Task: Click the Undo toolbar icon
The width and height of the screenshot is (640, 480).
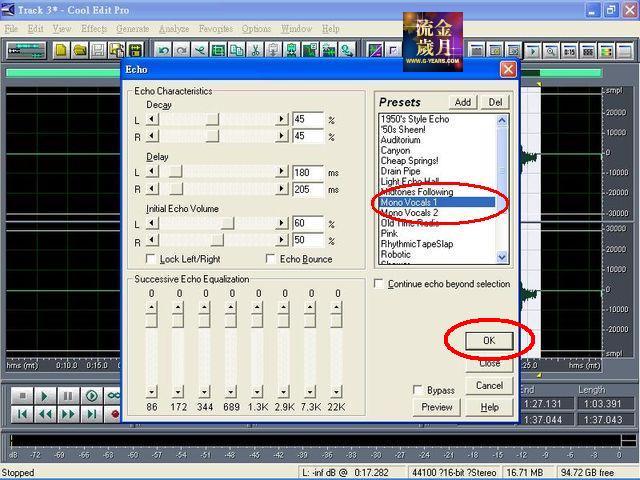Action: coord(163,51)
